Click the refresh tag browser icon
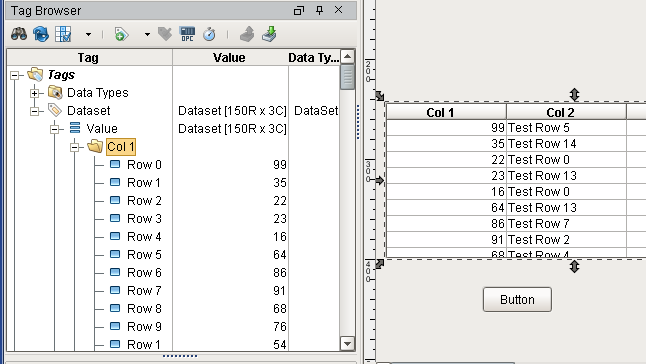The height and width of the screenshot is (364, 646). pos(41,34)
